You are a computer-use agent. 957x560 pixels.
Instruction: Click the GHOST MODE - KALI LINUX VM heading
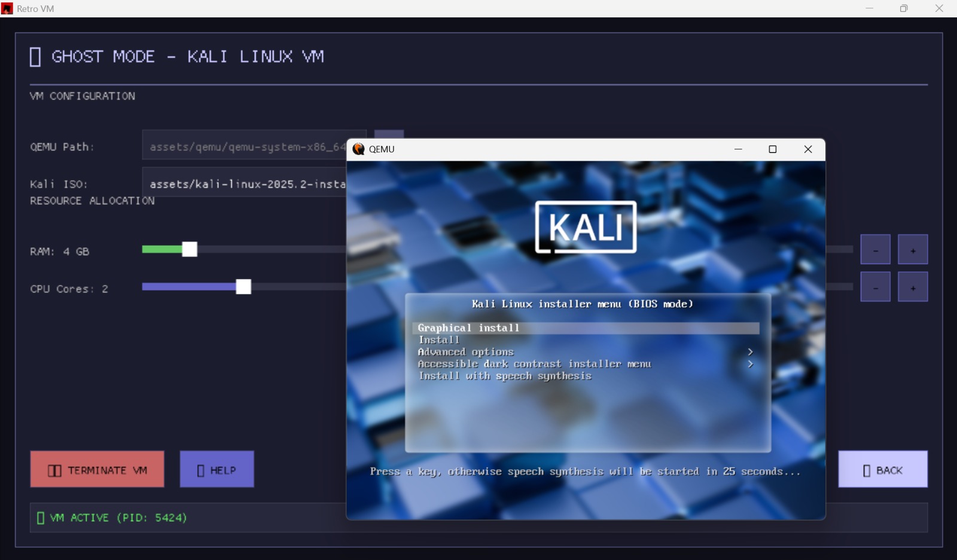coord(176,57)
